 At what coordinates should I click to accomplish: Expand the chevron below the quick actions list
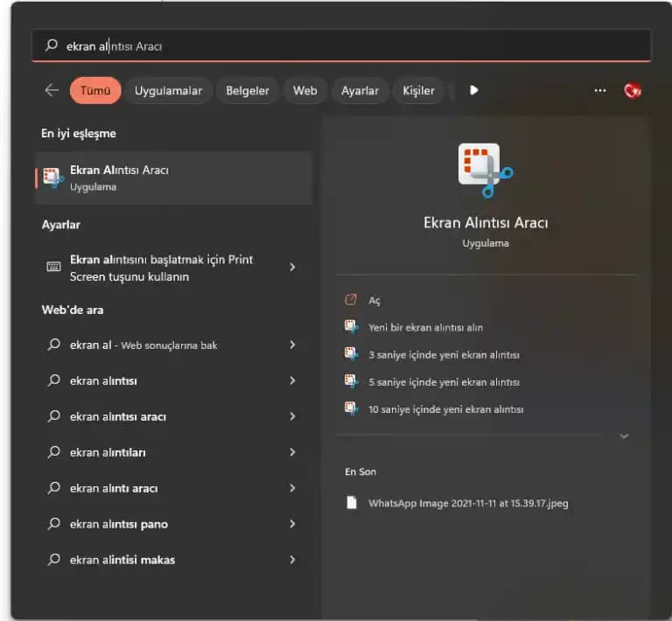pyautogui.click(x=624, y=436)
